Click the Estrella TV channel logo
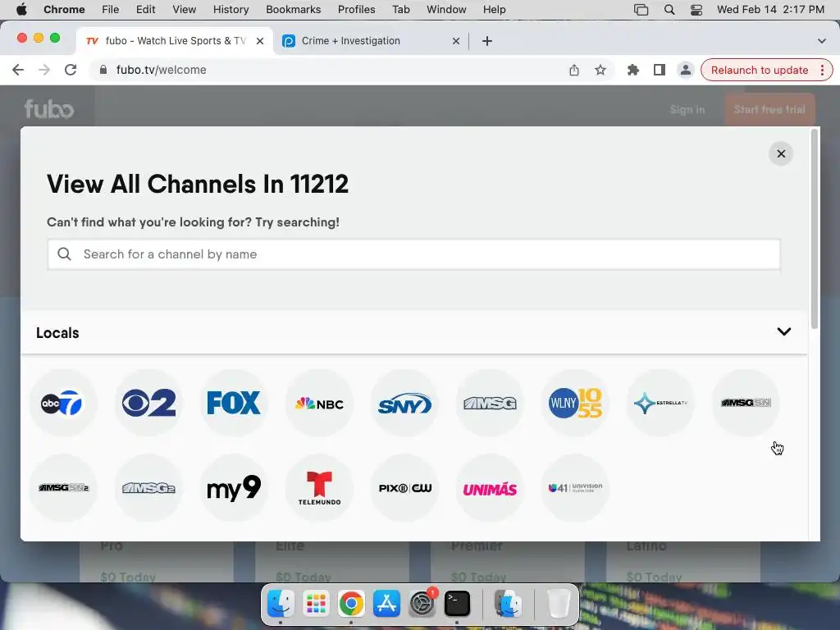The height and width of the screenshot is (630, 840). click(660, 403)
